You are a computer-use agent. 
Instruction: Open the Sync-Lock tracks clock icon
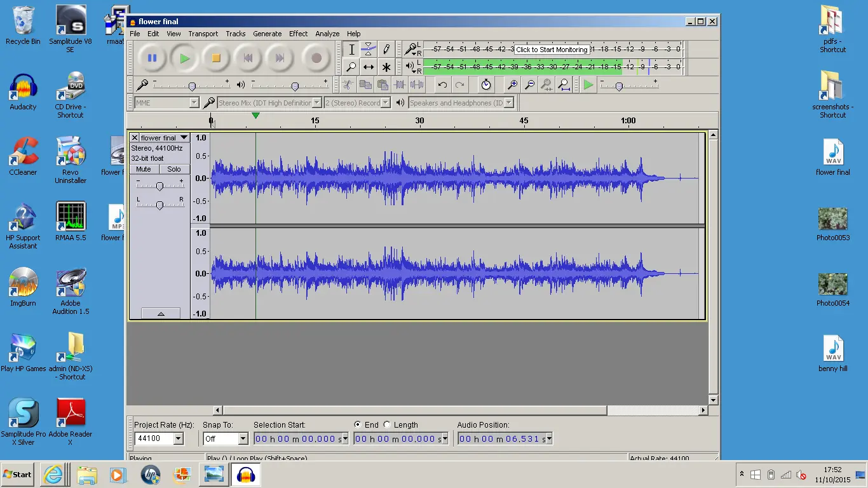[486, 85]
